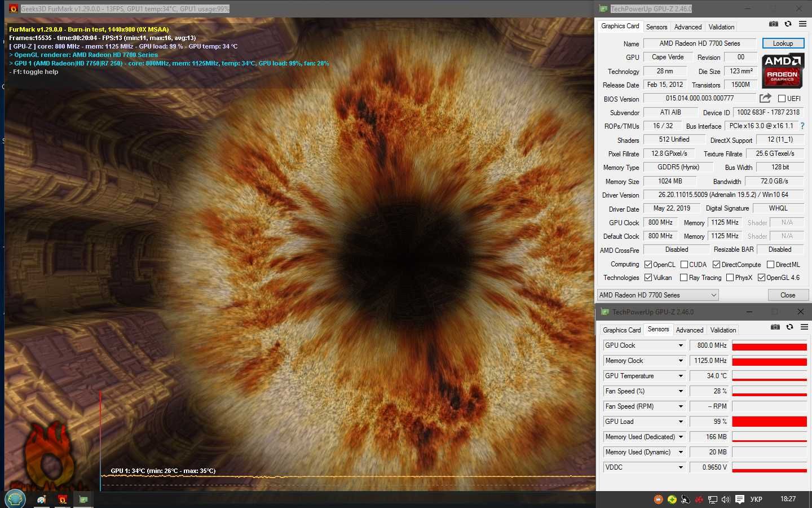Screen dimensions: 812x508
Task: Expand the Memory Used (Dedicated) dropdown
Action: 681,437
